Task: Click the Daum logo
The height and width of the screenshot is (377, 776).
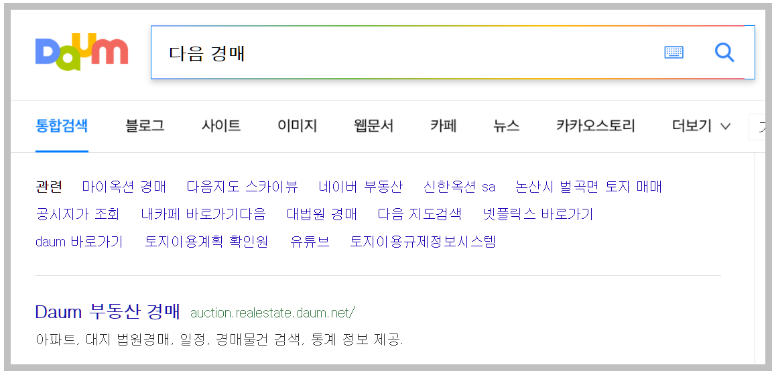Action: [x=82, y=53]
